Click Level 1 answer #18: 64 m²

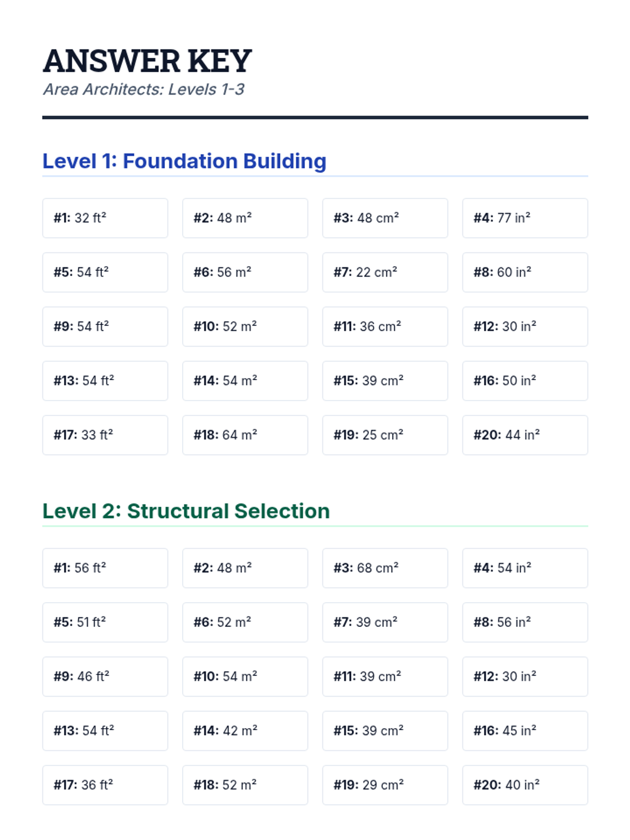(245, 435)
